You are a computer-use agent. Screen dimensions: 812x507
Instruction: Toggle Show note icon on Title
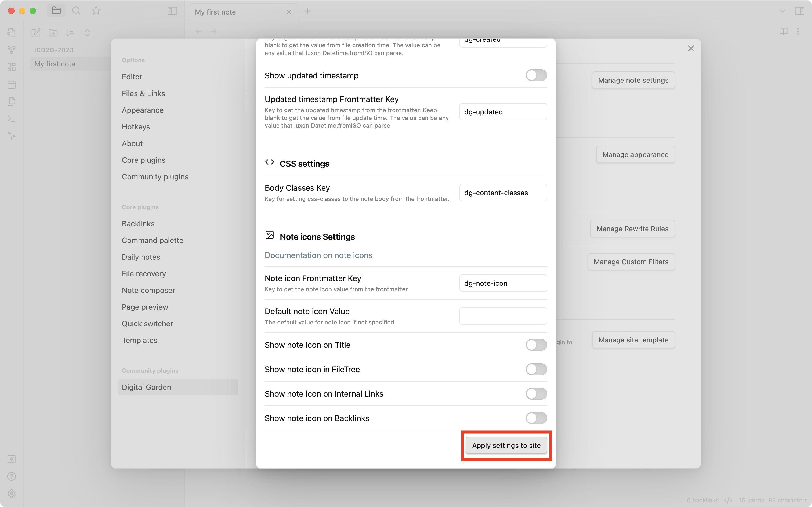(536, 345)
